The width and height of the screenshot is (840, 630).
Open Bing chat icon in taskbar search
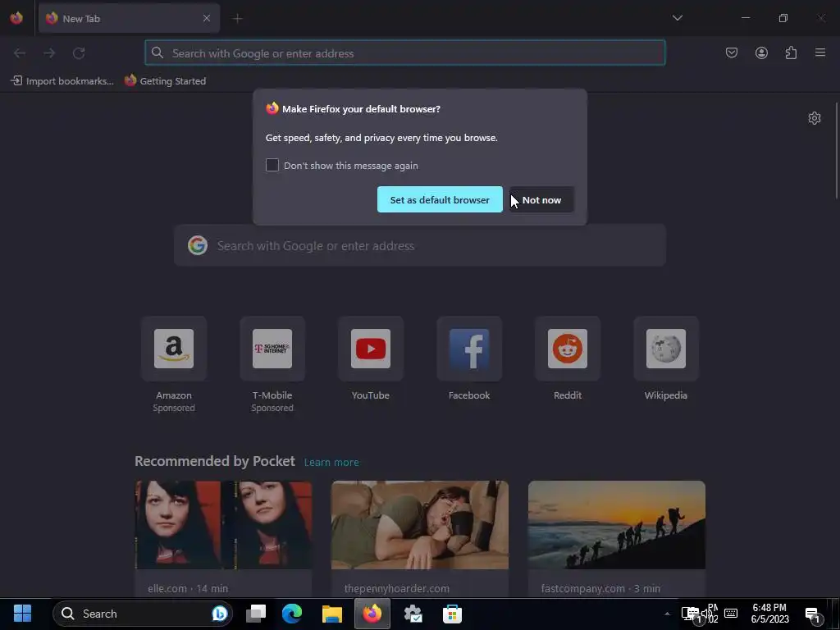[x=220, y=614]
